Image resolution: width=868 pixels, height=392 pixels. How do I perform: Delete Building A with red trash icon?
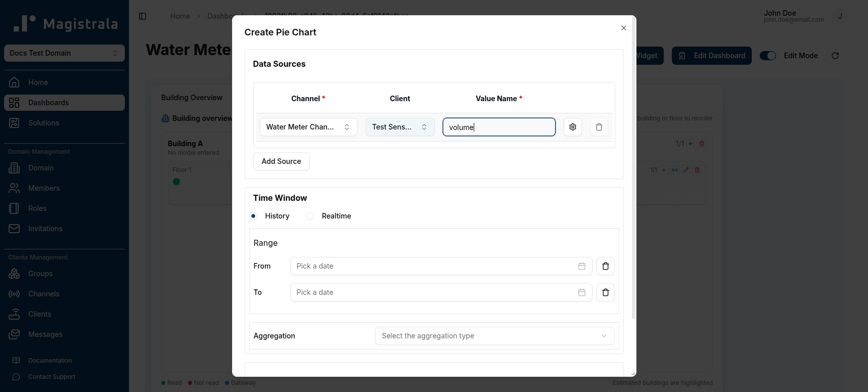702,144
